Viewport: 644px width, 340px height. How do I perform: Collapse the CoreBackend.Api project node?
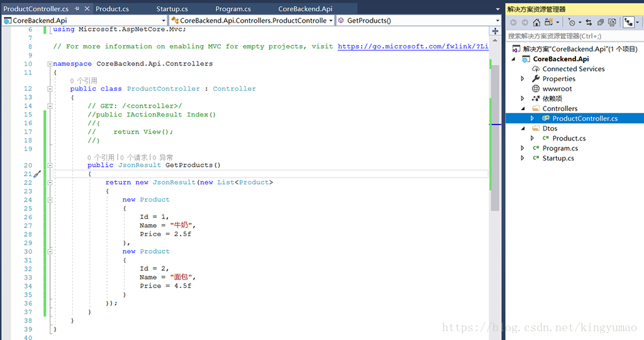[513, 59]
